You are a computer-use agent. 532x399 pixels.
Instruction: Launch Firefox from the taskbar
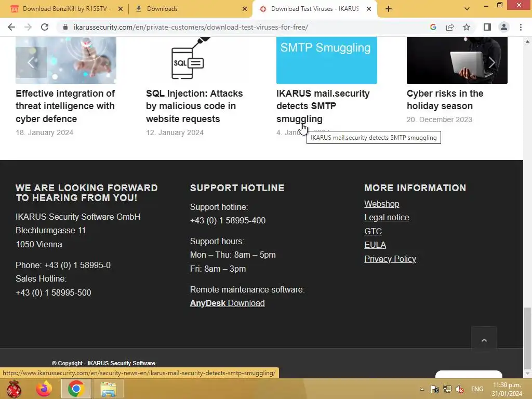point(44,389)
